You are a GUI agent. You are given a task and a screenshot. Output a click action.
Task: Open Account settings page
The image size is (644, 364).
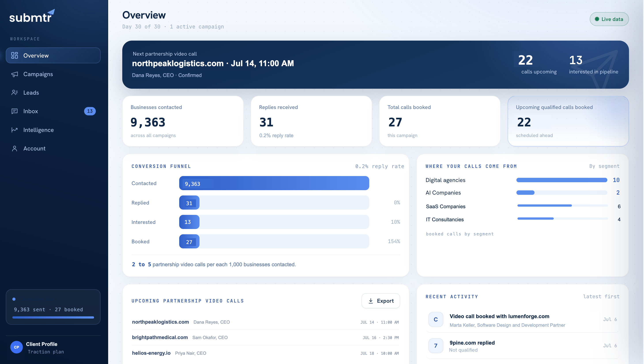(x=53, y=148)
